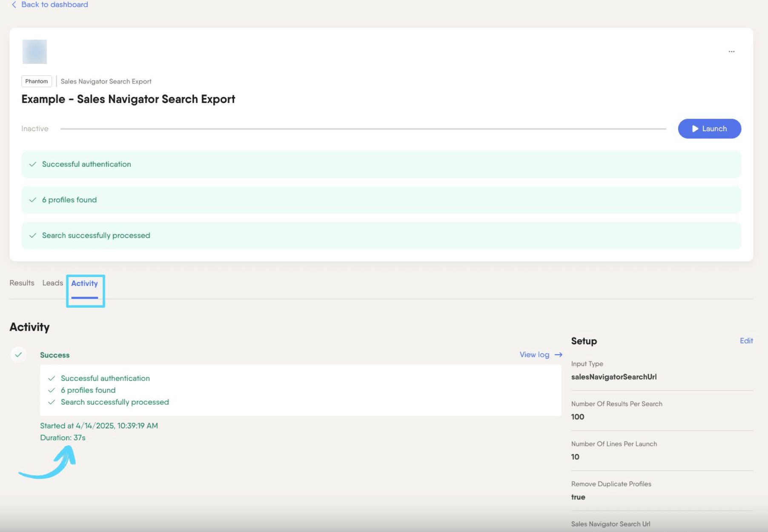Click the back chevron arrow icon

click(14, 5)
